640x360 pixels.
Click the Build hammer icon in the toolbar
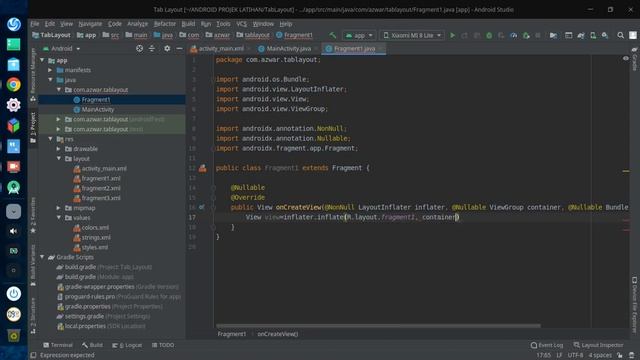(333, 36)
